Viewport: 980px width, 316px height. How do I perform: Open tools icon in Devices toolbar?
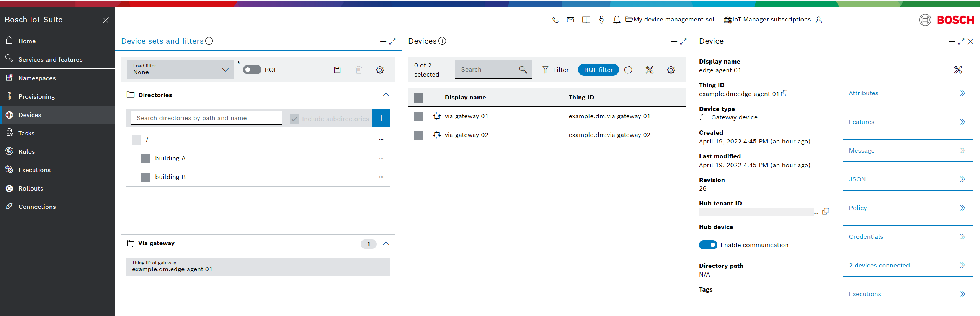tap(650, 70)
